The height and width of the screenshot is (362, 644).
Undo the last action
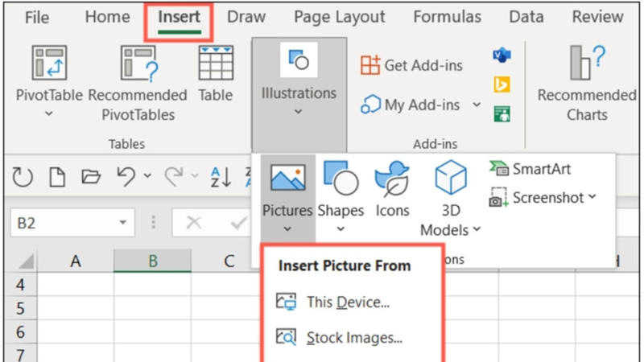click(126, 176)
